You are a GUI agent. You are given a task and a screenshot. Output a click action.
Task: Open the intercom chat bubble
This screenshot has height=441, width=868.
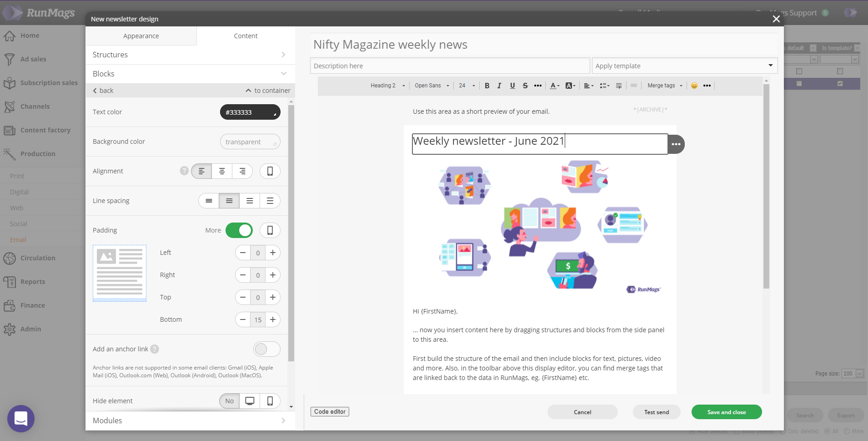point(21,418)
